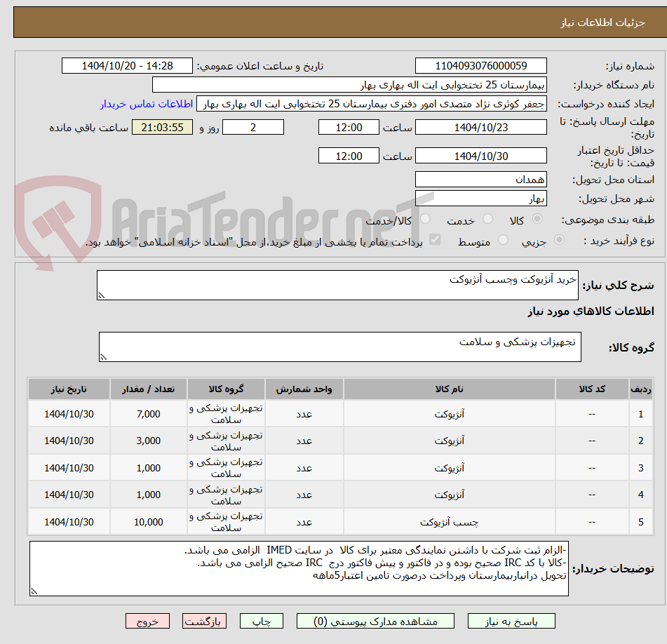Click row number 4 in table
Viewport: 667px width, 644px height.
(640, 495)
